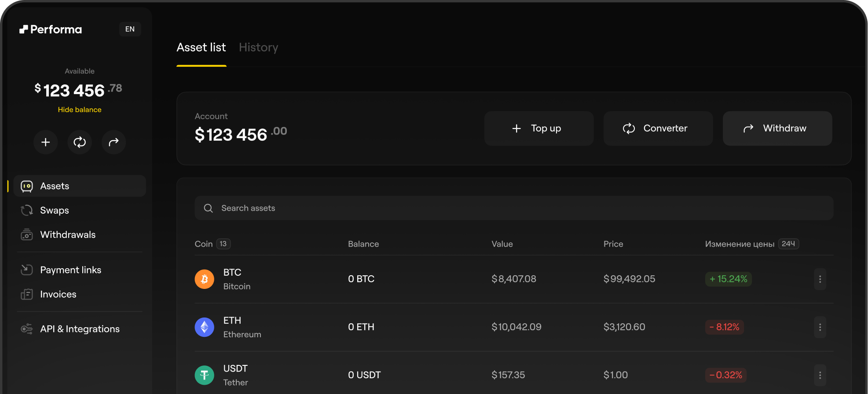Go to Payment links in sidebar
Image resolution: width=868 pixels, height=394 pixels.
pos(70,270)
